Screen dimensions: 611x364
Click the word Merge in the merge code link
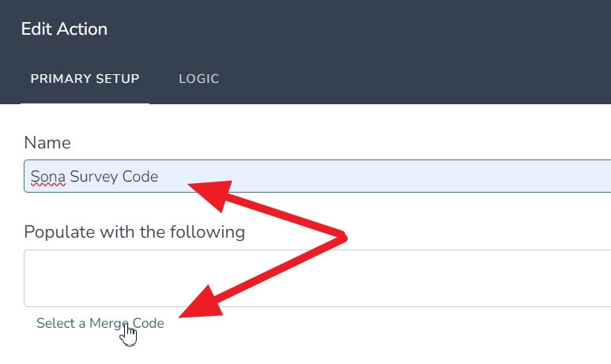click(x=109, y=324)
